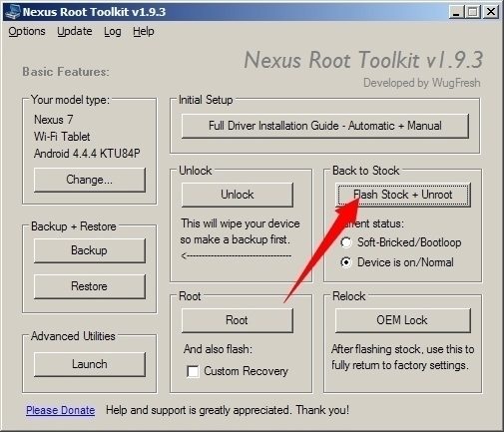This screenshot has height=432, width=504.
Task: Close the Nexus Root Toolkit window
Action: [x=491, y=12]
